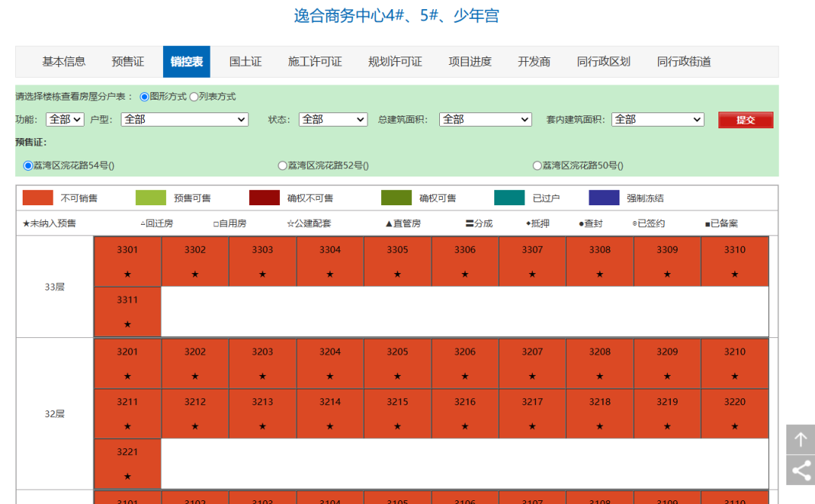This screenshot has height=504, width=815.
Task: Click the 查封 legend text
Action: (x=594, y=223)
